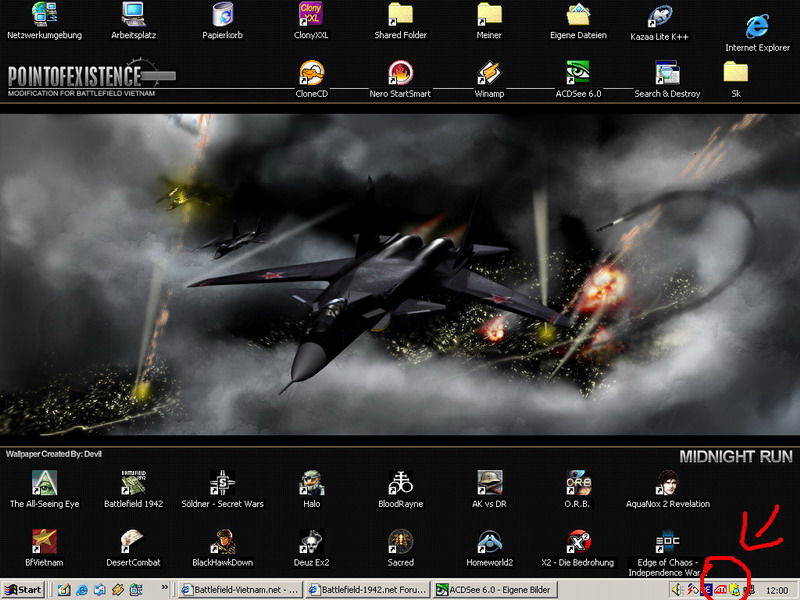Click the yellow folder tray icon next to ATI

point(734,590)
